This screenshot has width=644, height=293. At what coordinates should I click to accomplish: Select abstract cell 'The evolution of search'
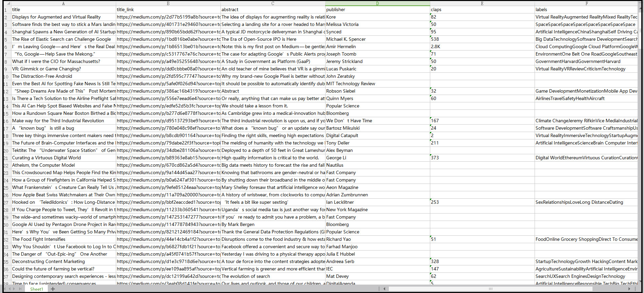273,276
